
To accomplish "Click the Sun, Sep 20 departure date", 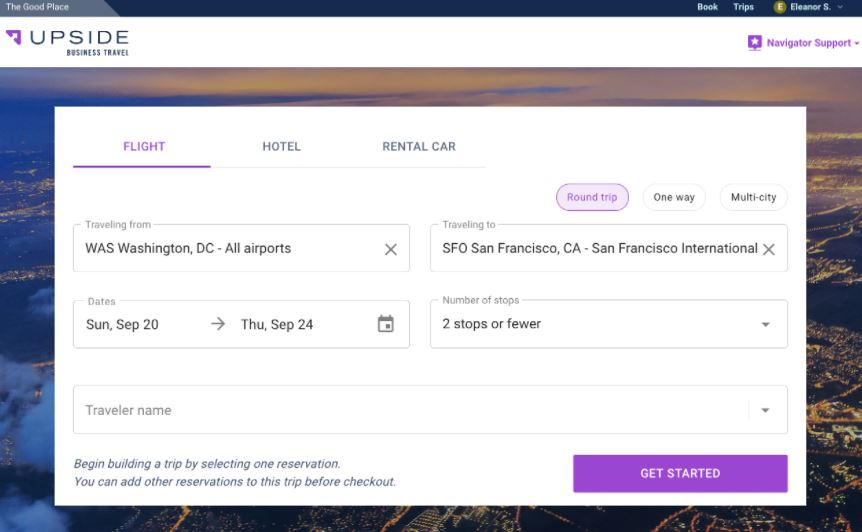I will (x=122, y=324).
